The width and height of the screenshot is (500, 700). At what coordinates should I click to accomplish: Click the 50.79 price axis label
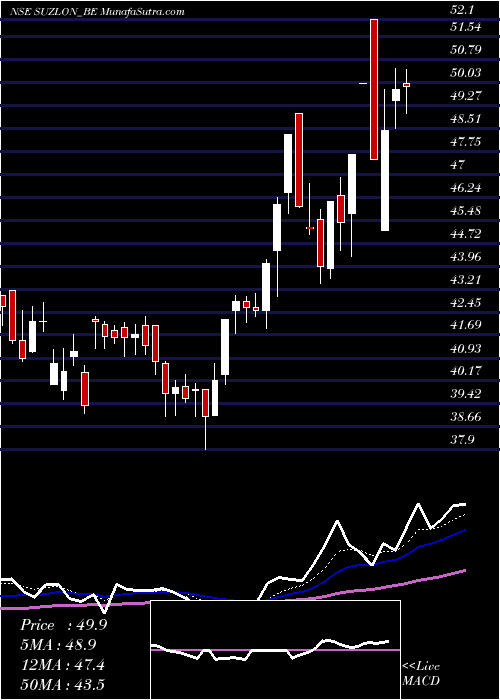(x=466, y=50)
